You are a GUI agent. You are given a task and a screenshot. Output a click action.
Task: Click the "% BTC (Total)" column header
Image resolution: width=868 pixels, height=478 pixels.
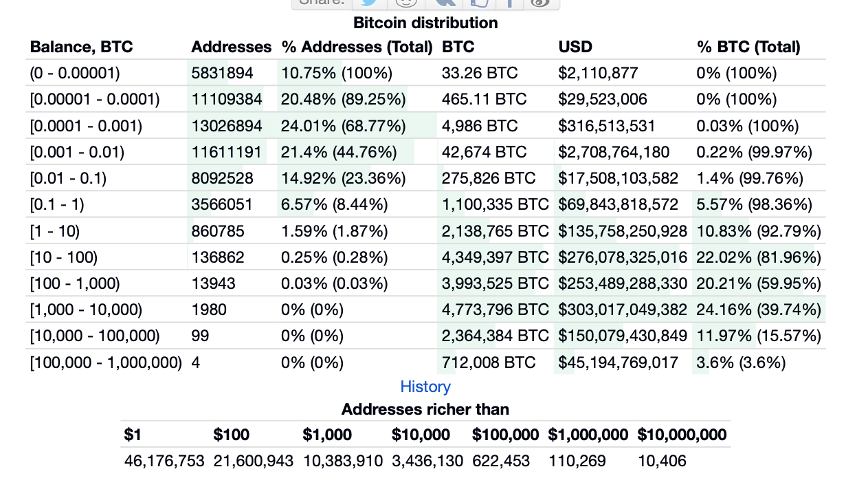(x=748, y=47)
